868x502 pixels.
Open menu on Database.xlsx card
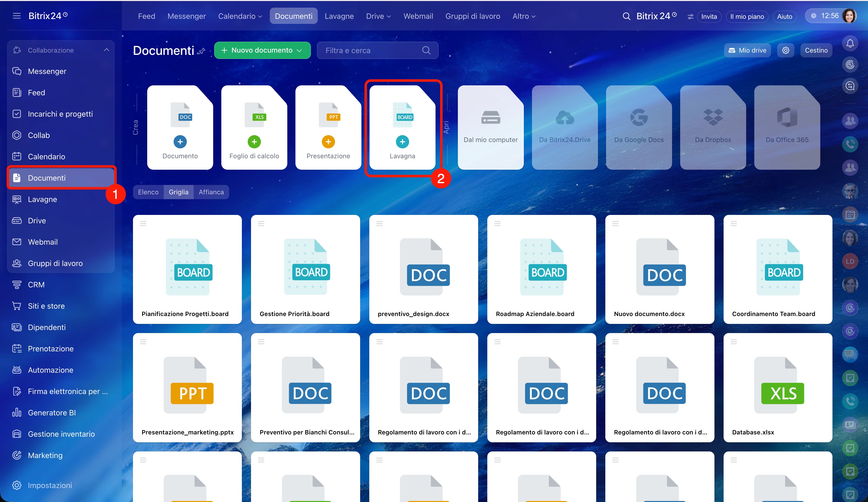(734, 342)
